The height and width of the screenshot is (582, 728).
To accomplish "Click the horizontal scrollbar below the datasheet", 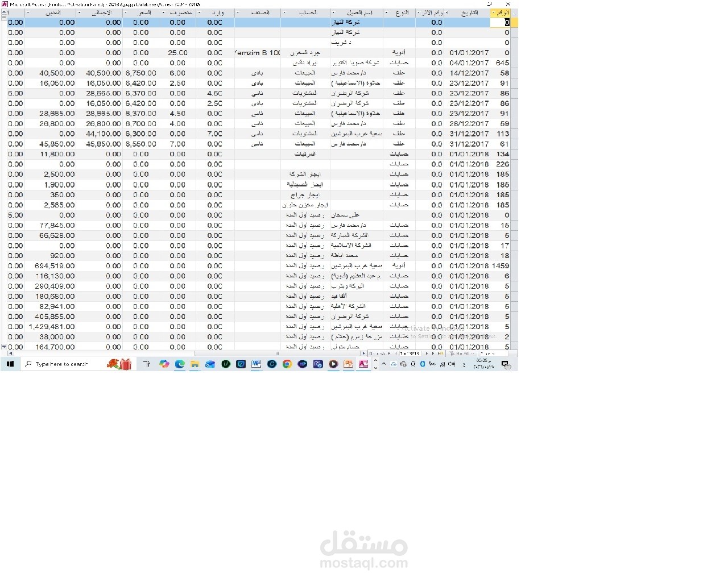I will [188, 354].
